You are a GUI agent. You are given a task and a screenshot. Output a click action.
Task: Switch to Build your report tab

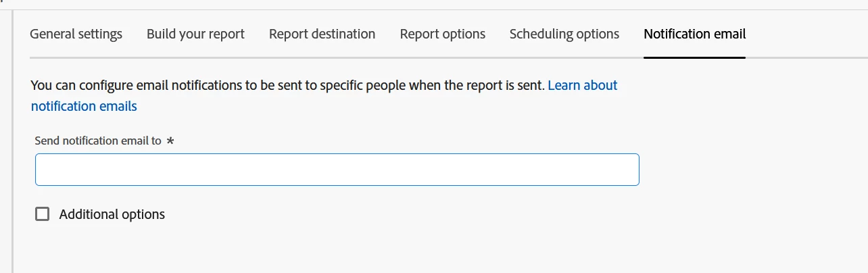[195, 34]
